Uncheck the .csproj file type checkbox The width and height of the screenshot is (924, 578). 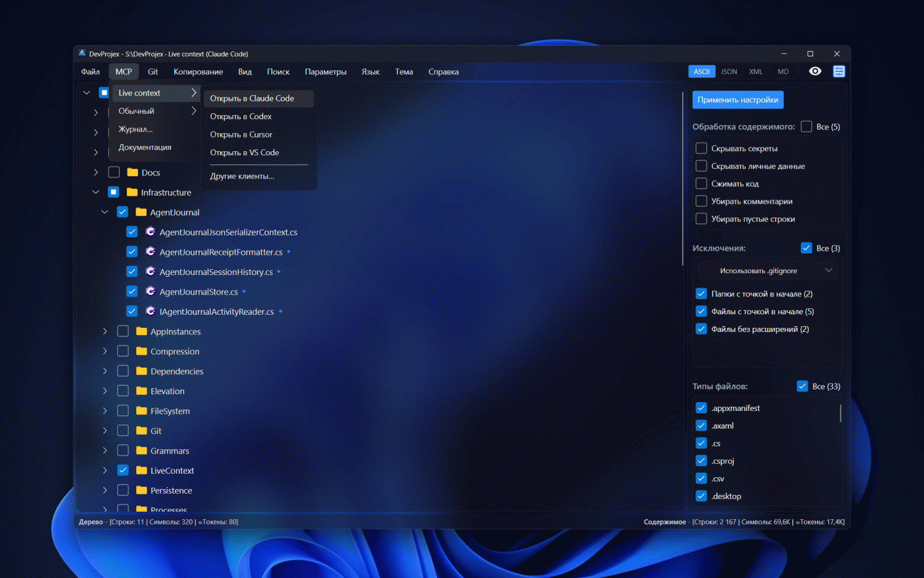(701, 461)
